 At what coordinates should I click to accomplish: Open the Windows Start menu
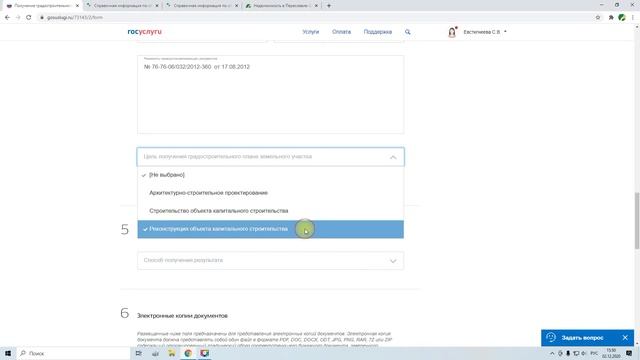point(8,353)
